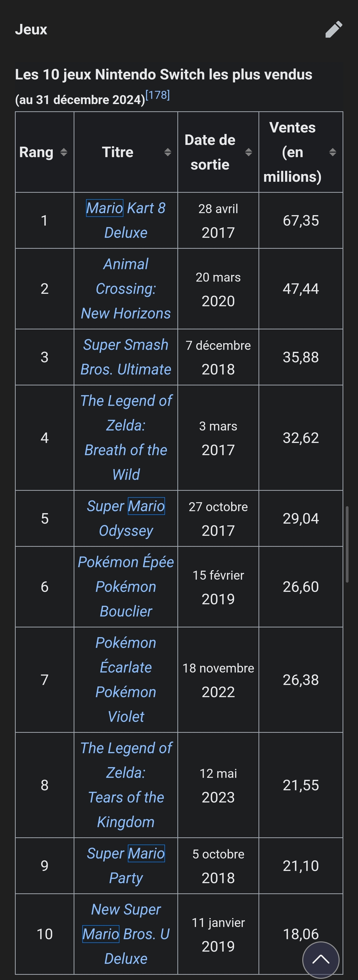Open Pokémon Écarlate link
This screenshot has width=358, height=980.
tap(126, 655)
